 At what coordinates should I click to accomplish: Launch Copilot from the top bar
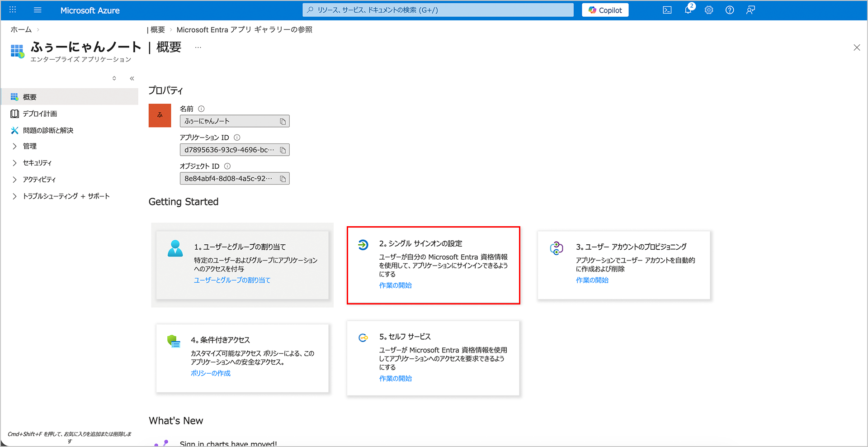[605, 10]
